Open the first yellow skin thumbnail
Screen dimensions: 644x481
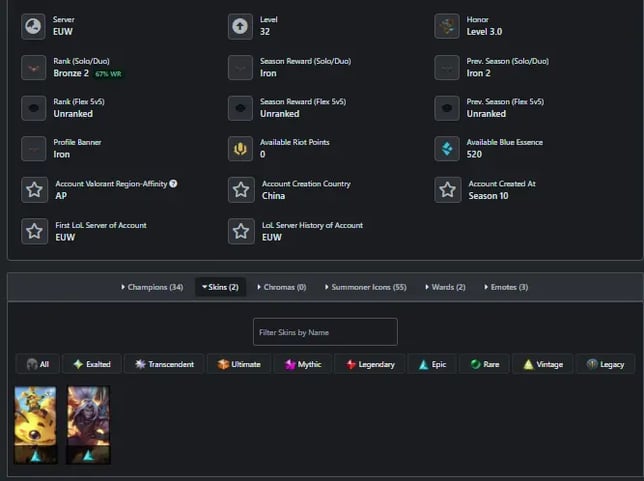[35, 425]
